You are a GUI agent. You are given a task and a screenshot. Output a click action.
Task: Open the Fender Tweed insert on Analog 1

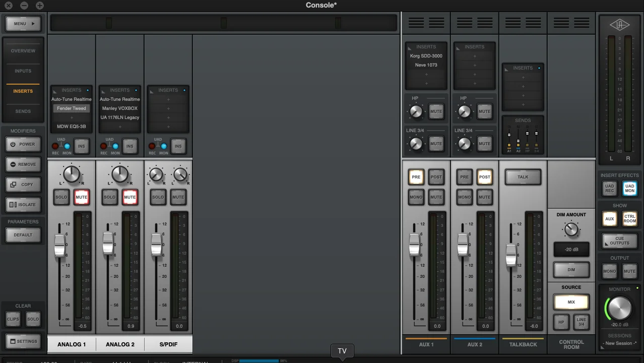pyautogui.click(x=72, y=108)
